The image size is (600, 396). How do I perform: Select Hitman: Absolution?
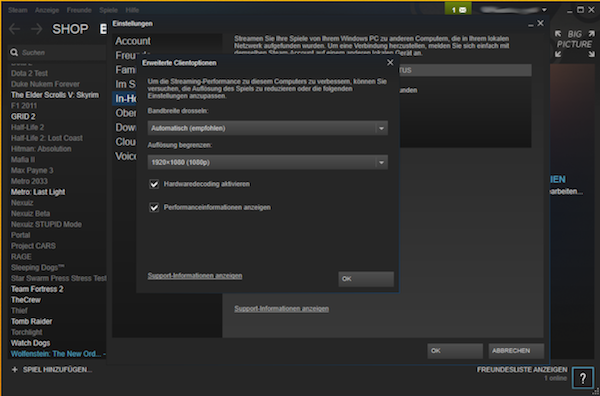tap(41, 148)
